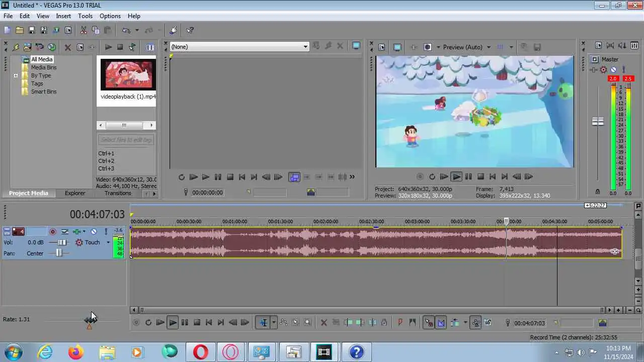Click the tags input field

[x=126, y=140]
